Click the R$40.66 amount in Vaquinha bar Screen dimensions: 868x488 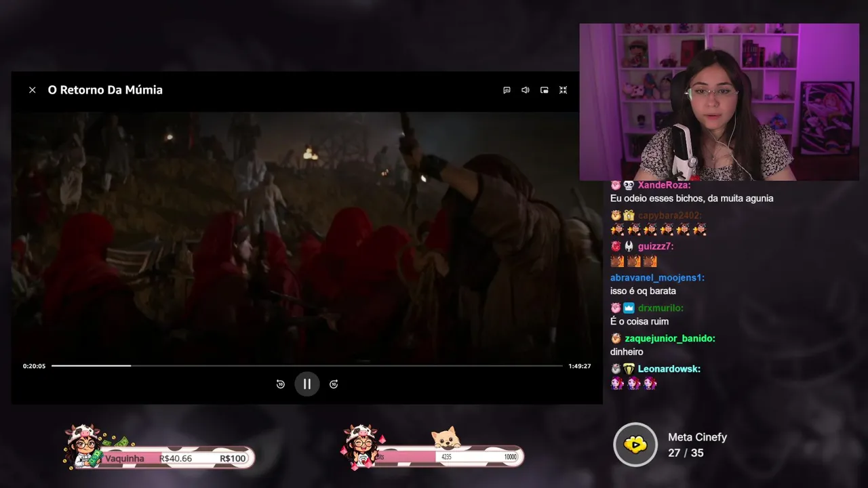coord(176,459)
